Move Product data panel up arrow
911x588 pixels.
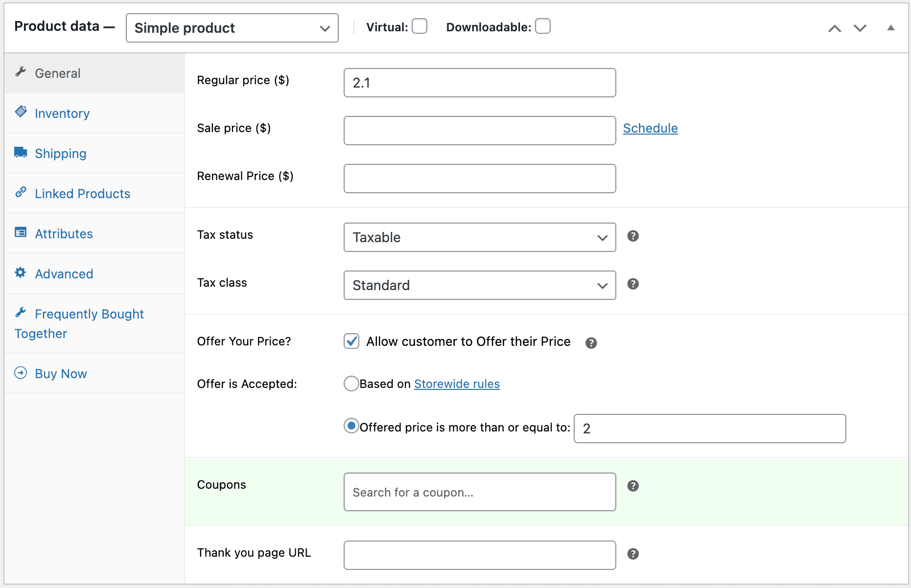tap(835, 28)
